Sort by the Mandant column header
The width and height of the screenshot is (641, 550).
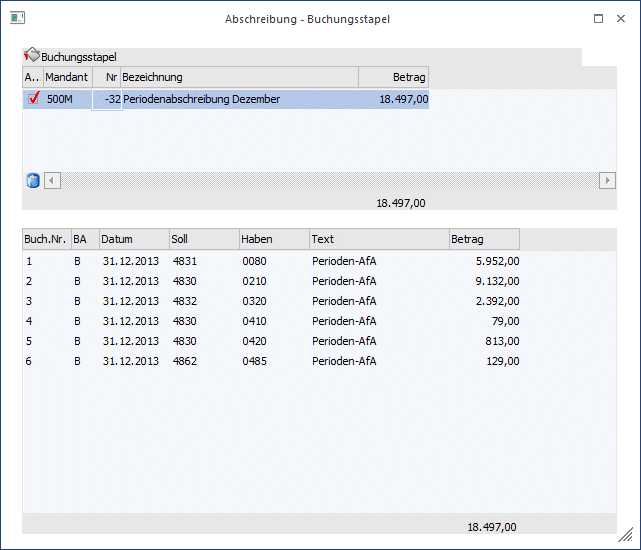(x=67, y=77)
